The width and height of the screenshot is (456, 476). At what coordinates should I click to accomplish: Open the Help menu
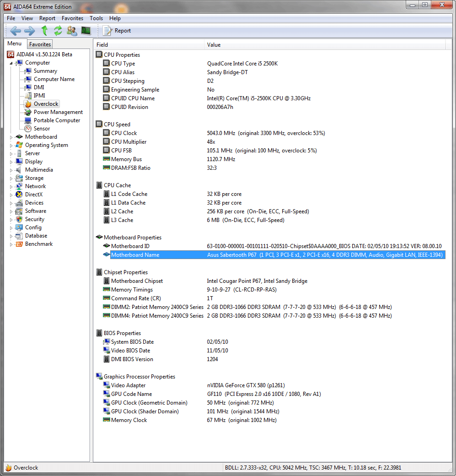115,18
